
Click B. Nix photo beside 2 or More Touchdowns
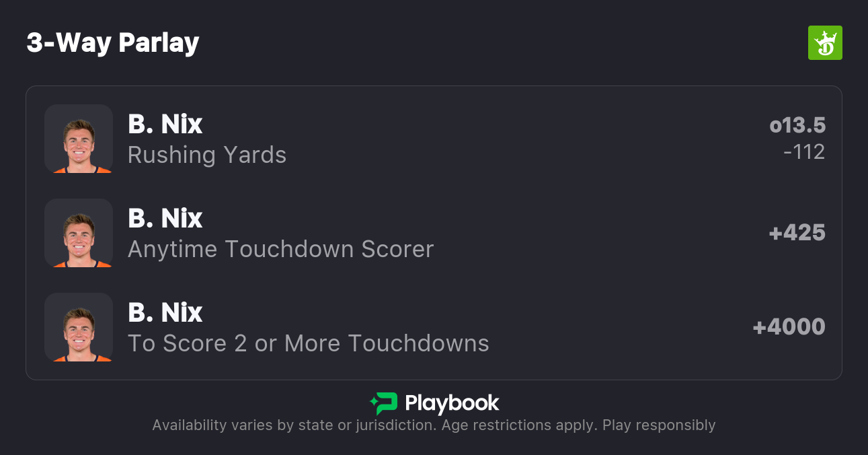(79, 327)
